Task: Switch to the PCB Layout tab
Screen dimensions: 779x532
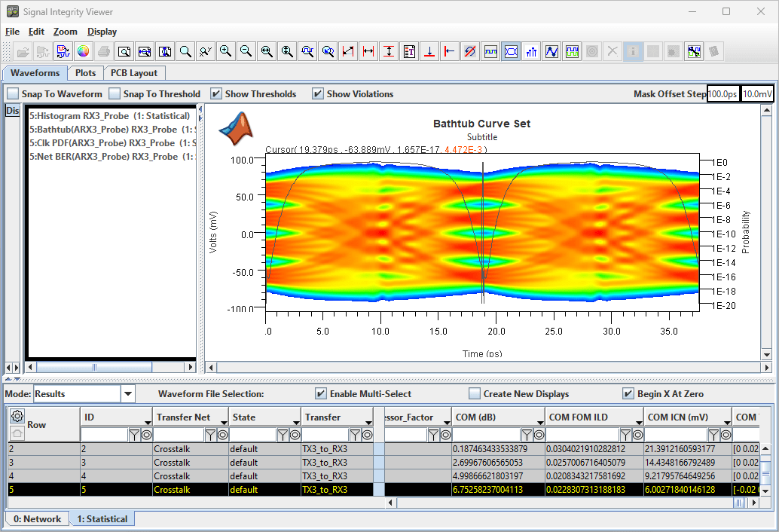Action: [134, 73]
